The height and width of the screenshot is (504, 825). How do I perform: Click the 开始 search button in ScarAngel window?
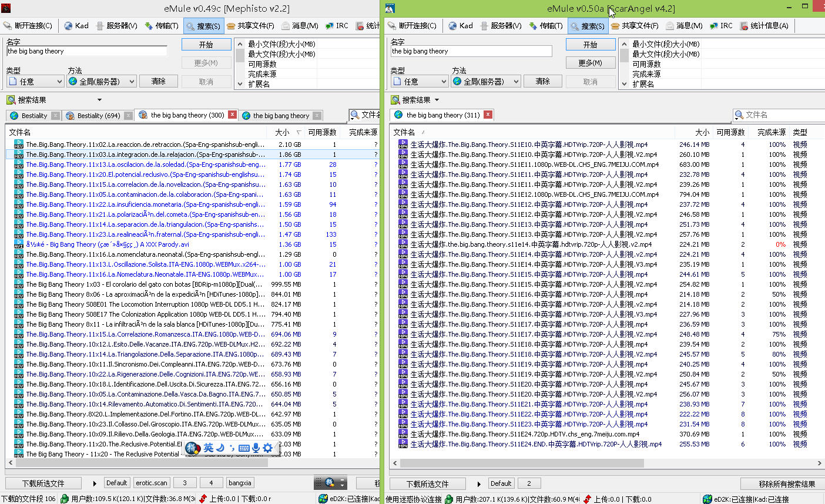click(591, 45)
